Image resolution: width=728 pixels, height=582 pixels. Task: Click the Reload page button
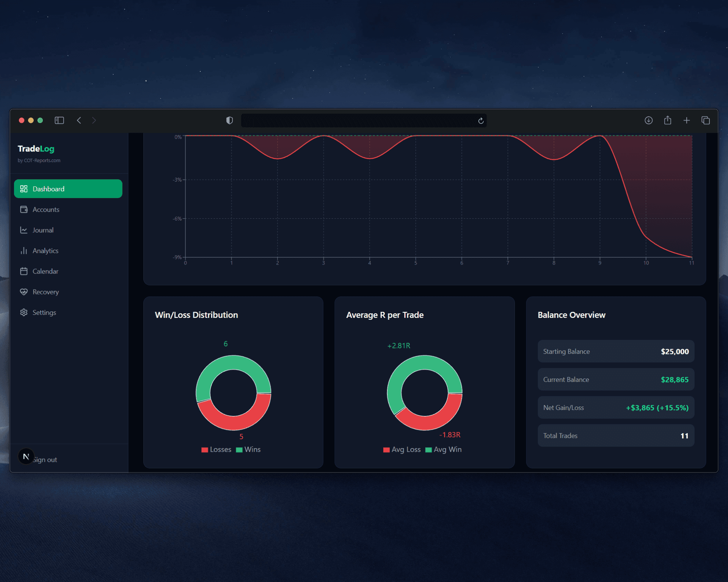point(480,120)
